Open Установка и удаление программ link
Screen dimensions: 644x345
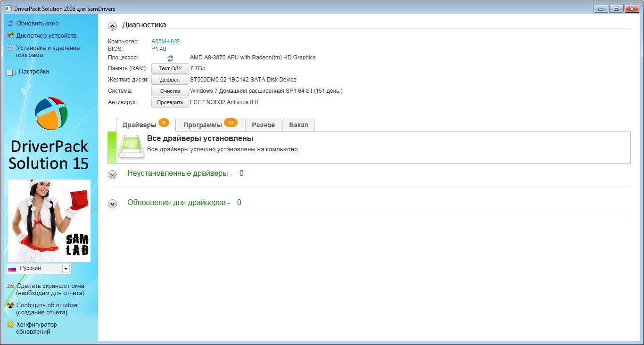pyautogui.click(x=48, y=51)
